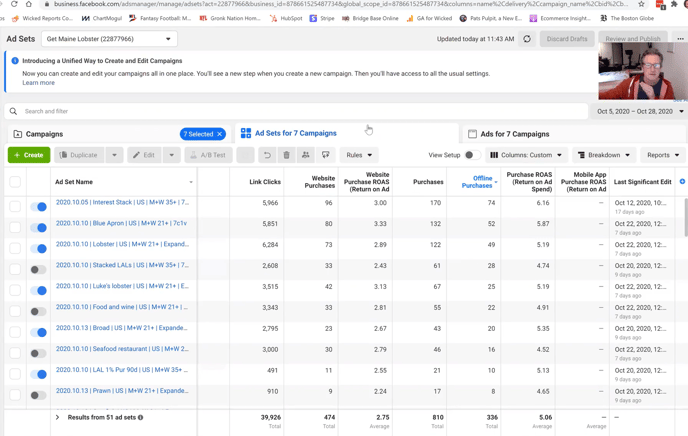Click the Edit button
Screen dimensions: 688x436
[x=144, y=155]
